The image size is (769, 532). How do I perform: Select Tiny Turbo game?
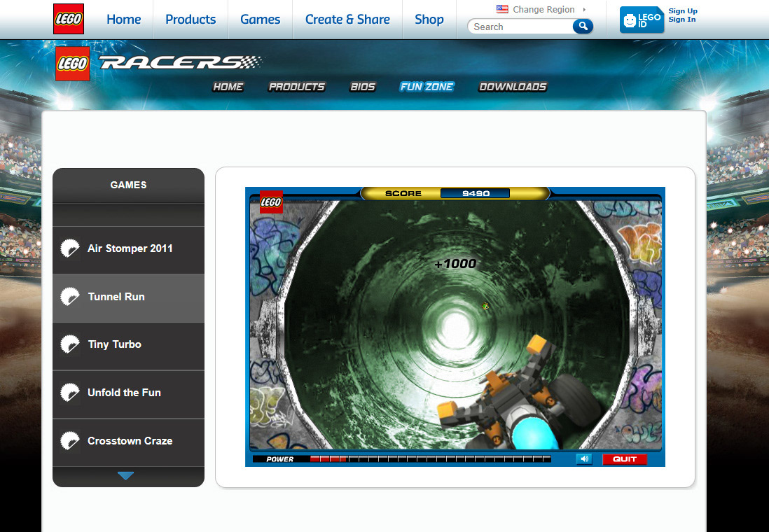(128, 346)
